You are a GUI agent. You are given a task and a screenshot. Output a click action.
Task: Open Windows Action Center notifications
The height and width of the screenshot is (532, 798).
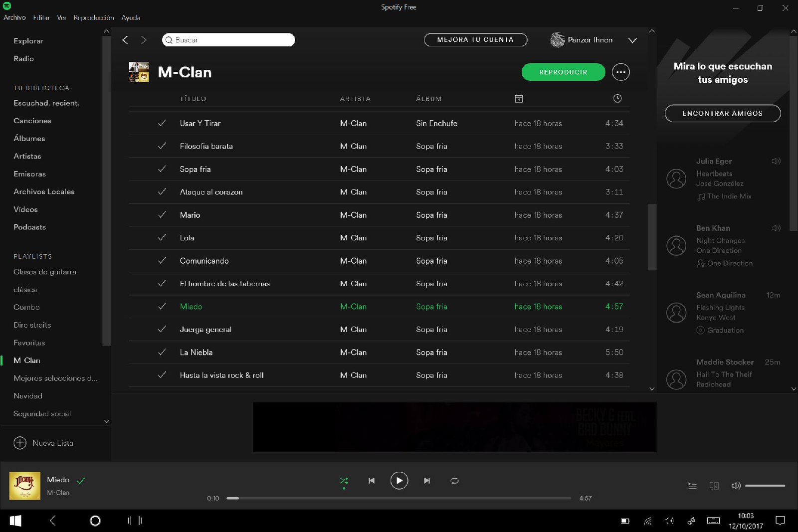pyautogui.click(x=781, y=521)
